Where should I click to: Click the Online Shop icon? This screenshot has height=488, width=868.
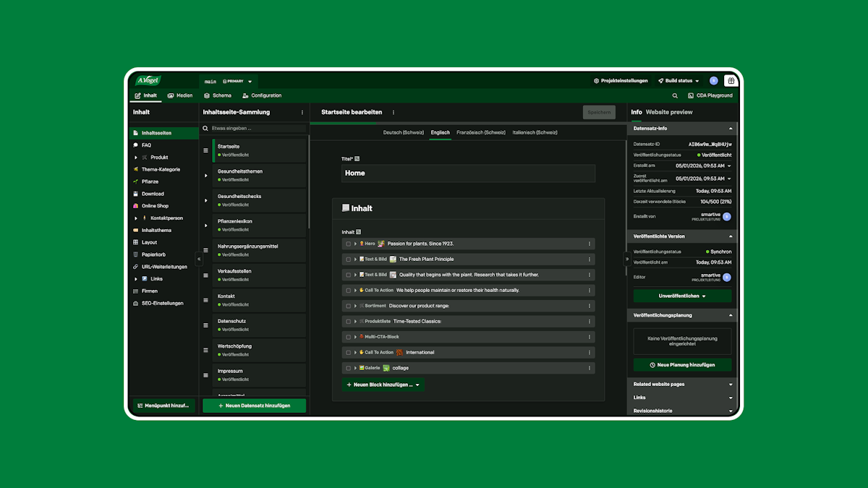[135, 206]
